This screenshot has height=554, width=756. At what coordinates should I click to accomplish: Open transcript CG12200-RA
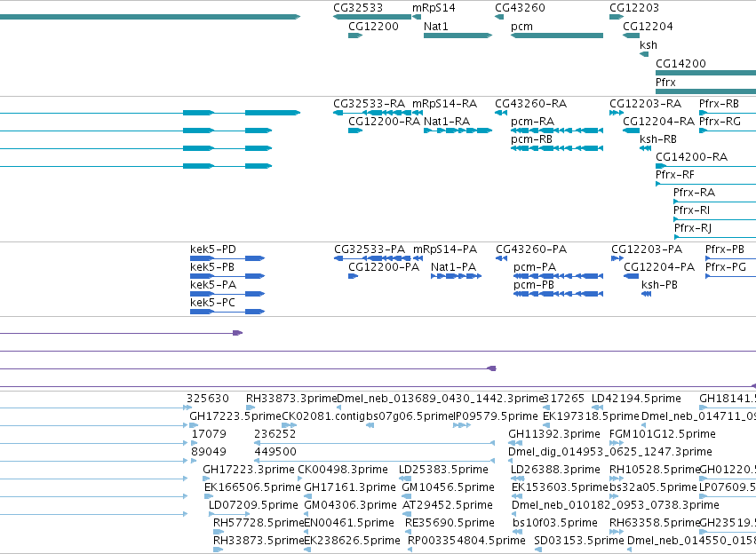[385, 122]
